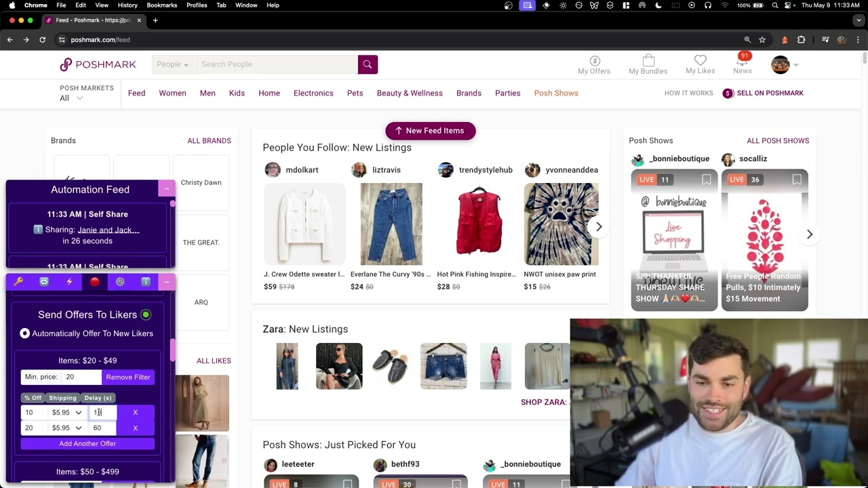Open the gear settings tab in panel
The height and width of the screenshot is (488, 868).
(120, 282)
